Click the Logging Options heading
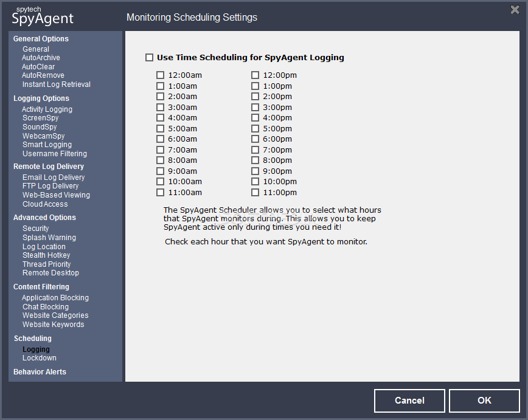The width and height of the screenshot is (528, 420). coord(41,98)
